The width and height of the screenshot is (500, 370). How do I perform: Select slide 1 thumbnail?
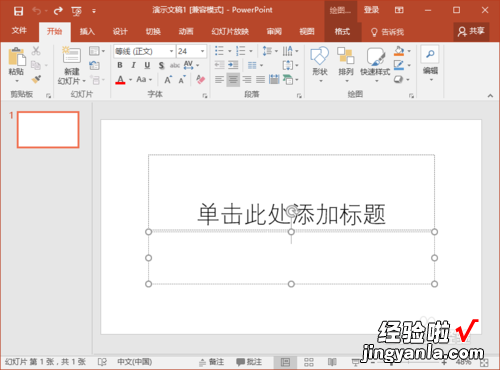(x=48, y=130)
